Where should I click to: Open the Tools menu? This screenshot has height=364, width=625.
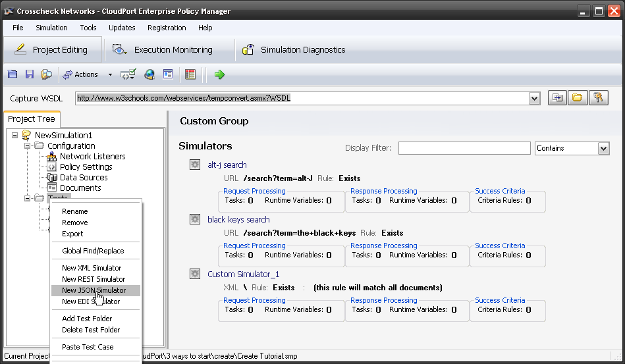(x=88, y=28)
